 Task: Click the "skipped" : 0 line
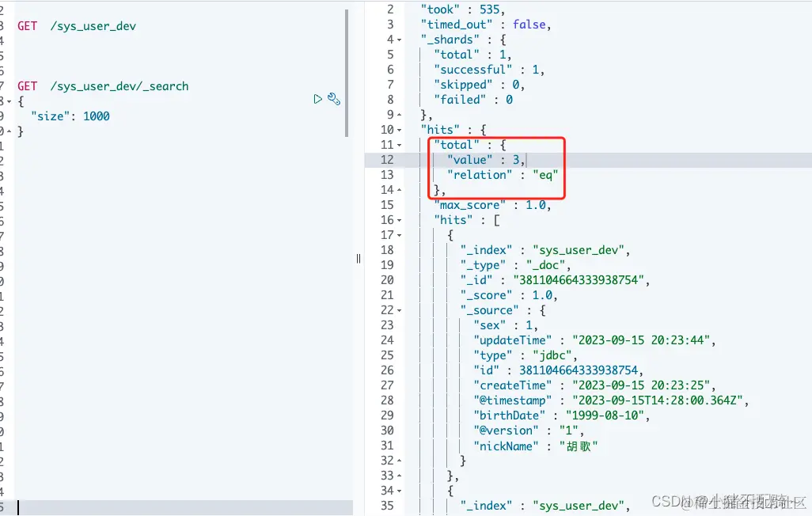(479, 85)
